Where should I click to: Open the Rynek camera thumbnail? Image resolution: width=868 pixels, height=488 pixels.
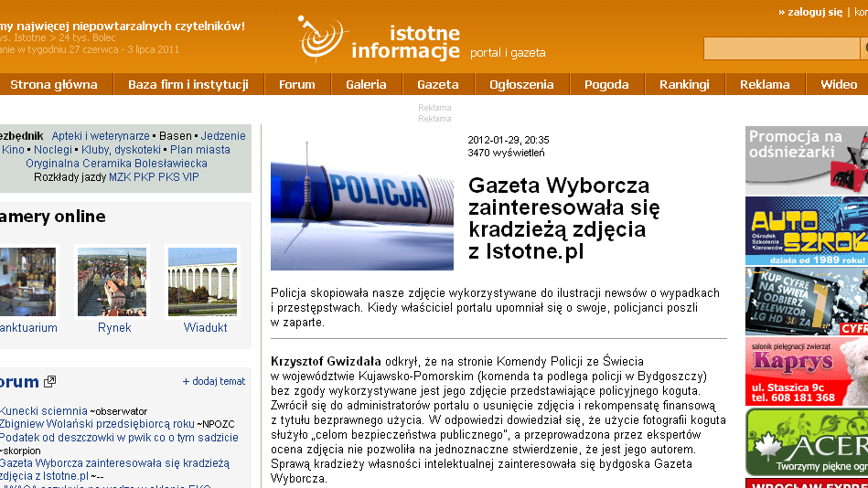112,282
